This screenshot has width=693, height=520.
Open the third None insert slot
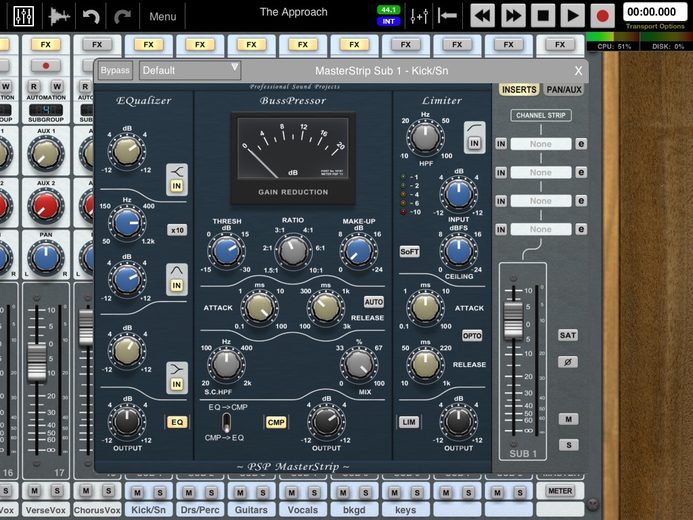click(541, 201)
